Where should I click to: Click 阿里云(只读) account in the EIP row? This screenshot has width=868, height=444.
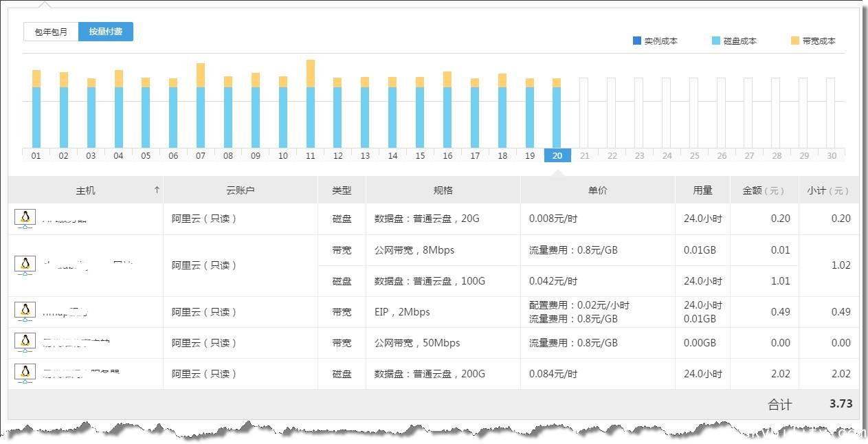pos(204,312)
